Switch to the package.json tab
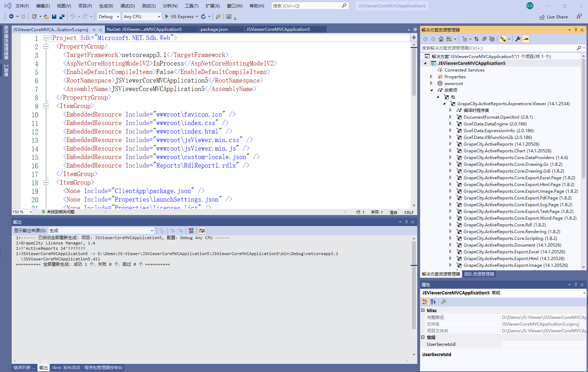 pos(214,29)
